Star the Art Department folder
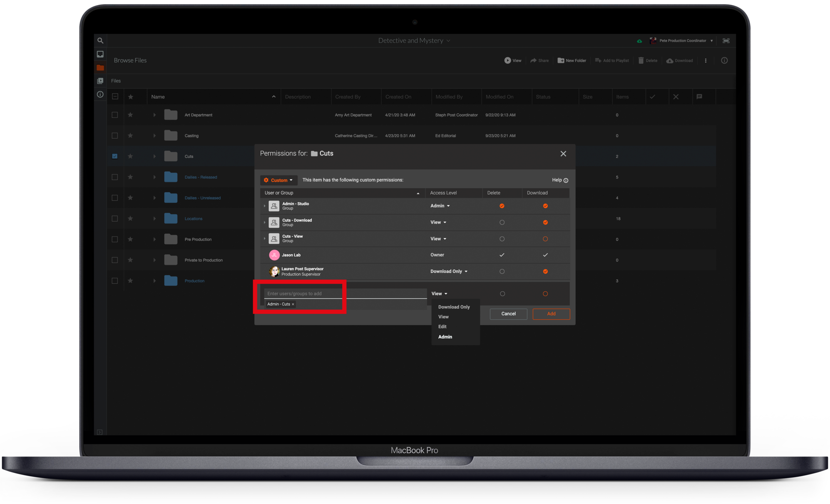The height and width of the screenshot is (504, 830). point(131,115)
